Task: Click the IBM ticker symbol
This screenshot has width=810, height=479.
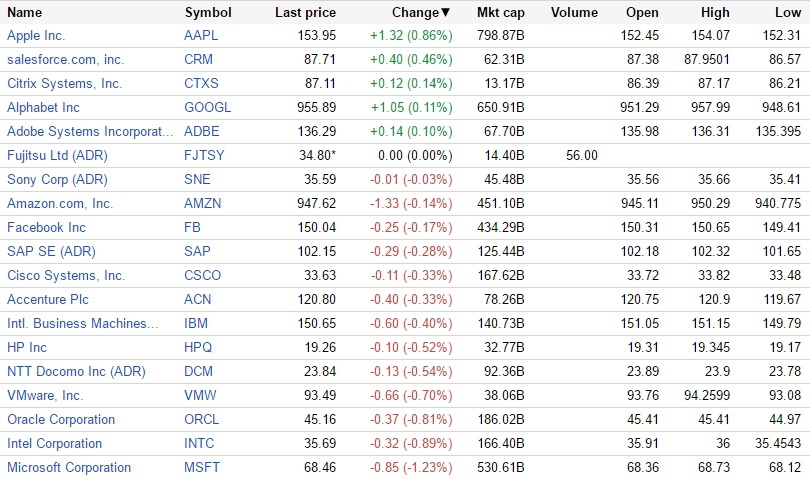Action: click(x=196, y=324)
